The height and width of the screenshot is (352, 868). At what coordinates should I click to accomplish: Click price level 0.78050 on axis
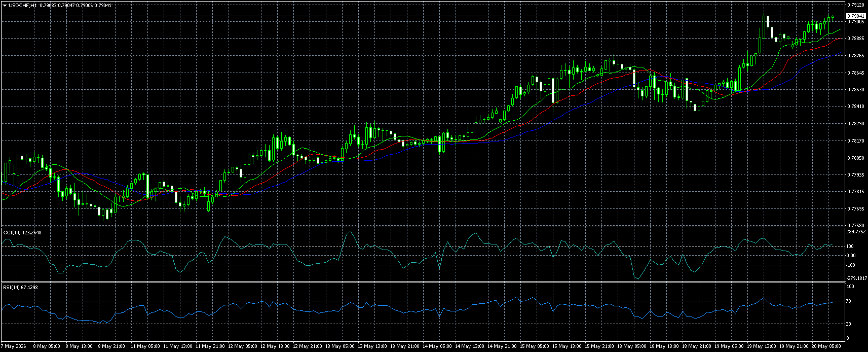[855, 158]
